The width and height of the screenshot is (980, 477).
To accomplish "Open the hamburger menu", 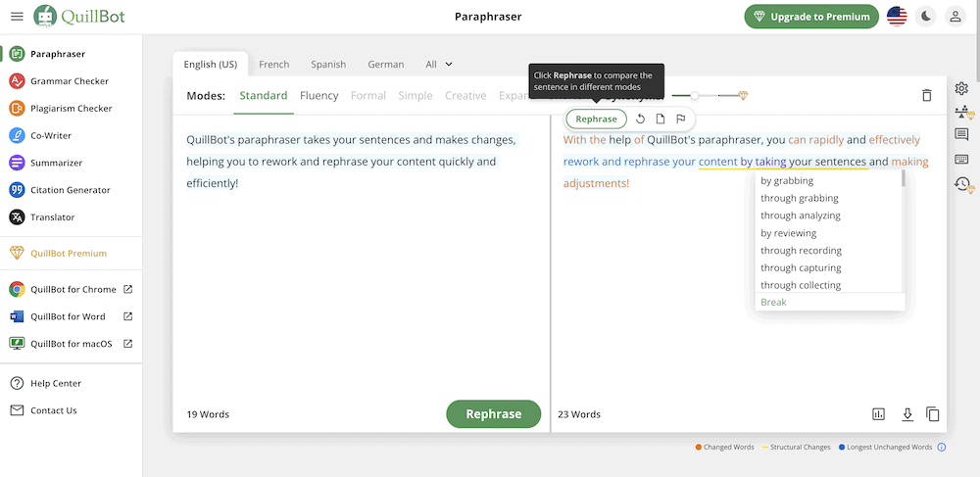I will 17,17.
